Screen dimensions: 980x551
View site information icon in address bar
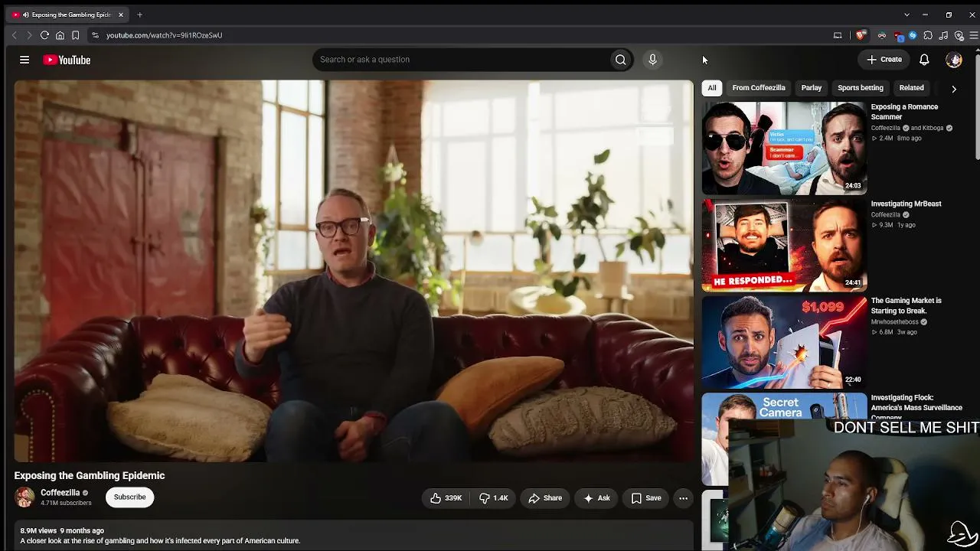(95, 35)
